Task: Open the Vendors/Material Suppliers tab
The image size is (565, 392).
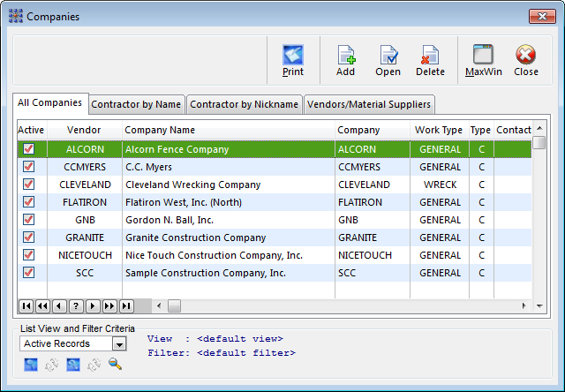Action: pos(369,104)
